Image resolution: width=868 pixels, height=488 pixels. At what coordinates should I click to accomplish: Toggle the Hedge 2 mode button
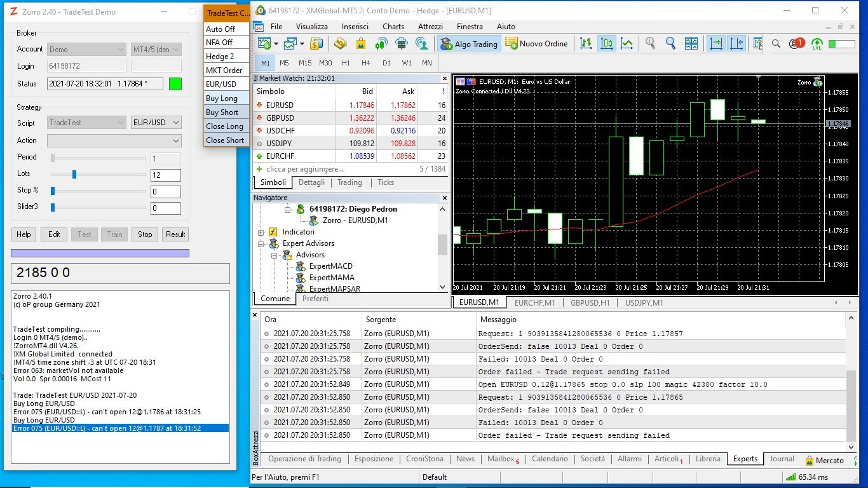coord(220,57)
